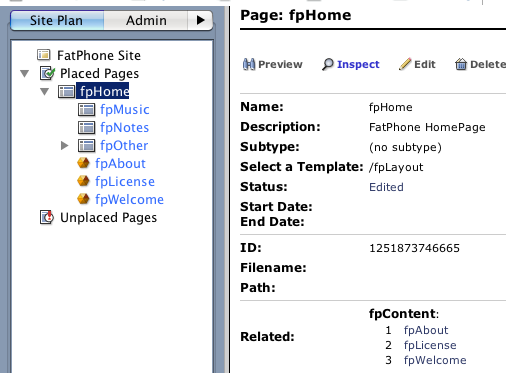Screen dimensions: 506x373
Task: Click the arrow button next to Admin tab
Action: (x=200, y=20)
